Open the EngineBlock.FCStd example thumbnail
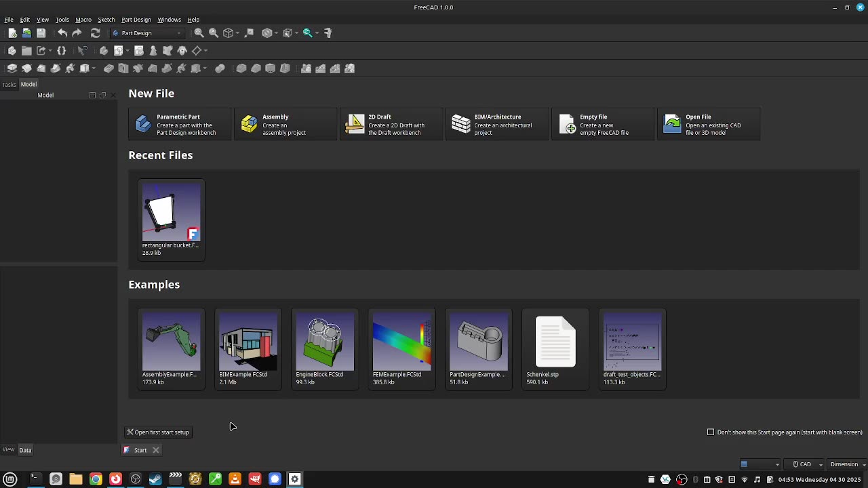Image resolution: width=868 pixels, height=488 pixels. tap(325, 349)
